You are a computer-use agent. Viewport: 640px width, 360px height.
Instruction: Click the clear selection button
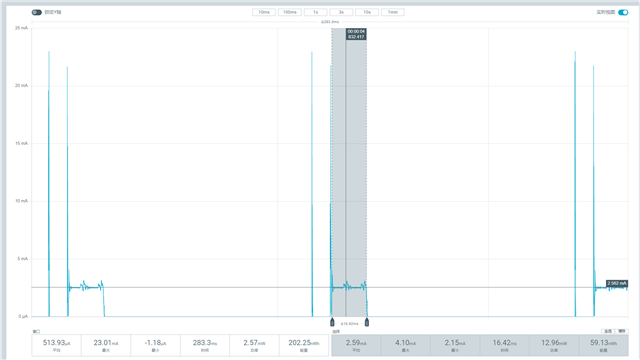(622, 331)
